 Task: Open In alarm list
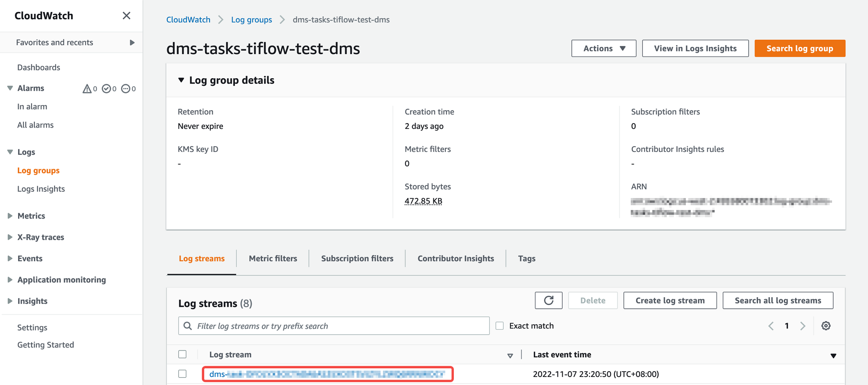[x=32, y=106]
